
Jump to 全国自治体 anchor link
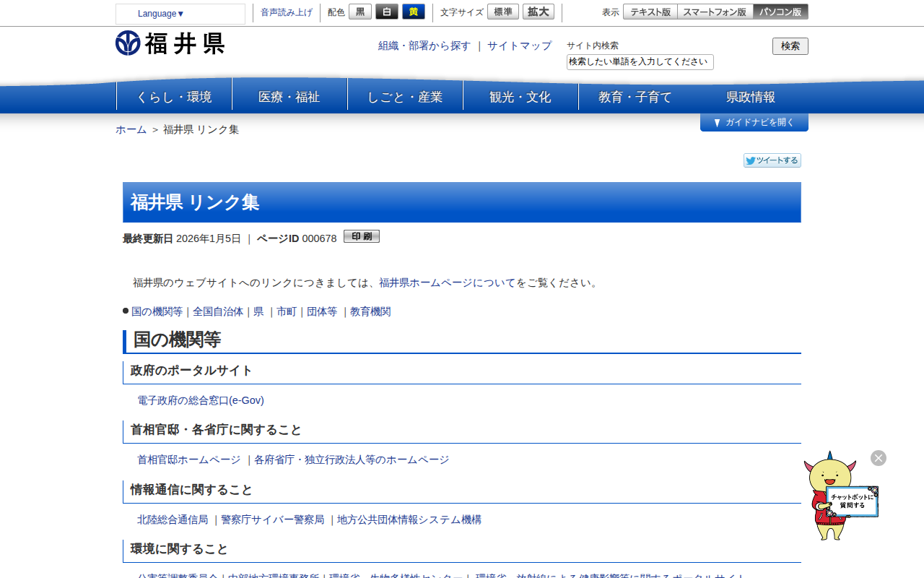(218, 311)
